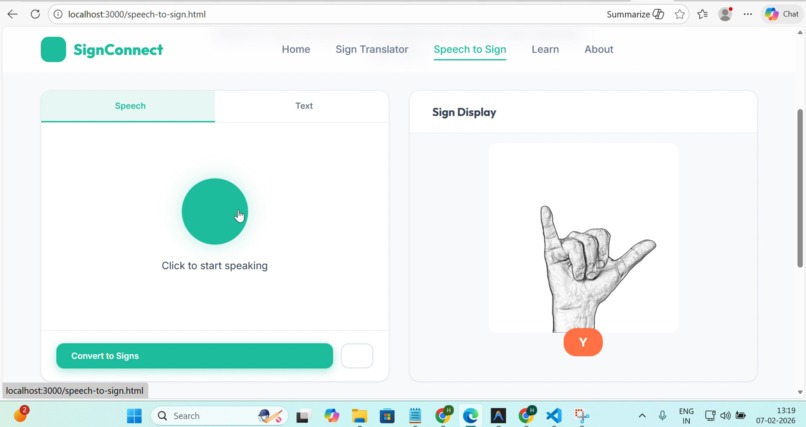Open the browser settings three-dots menu
The height and width of the screenshot is (427, 806).
(748, 14)
